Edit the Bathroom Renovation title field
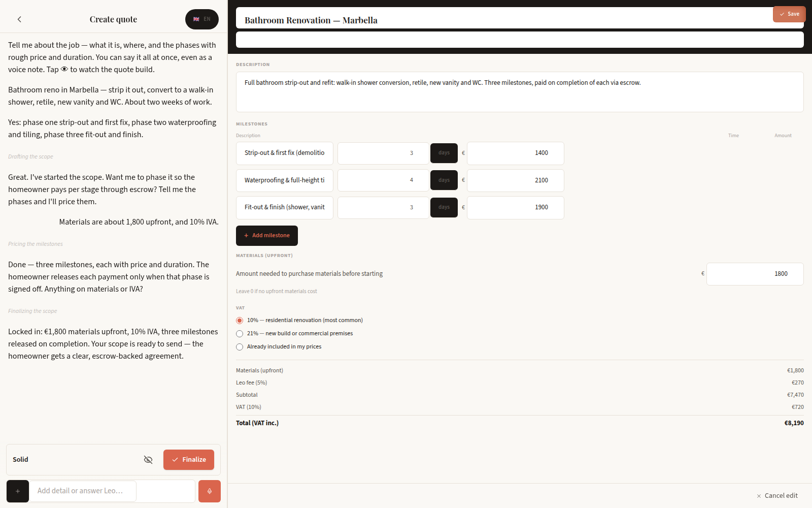 (x=520, y=19)
